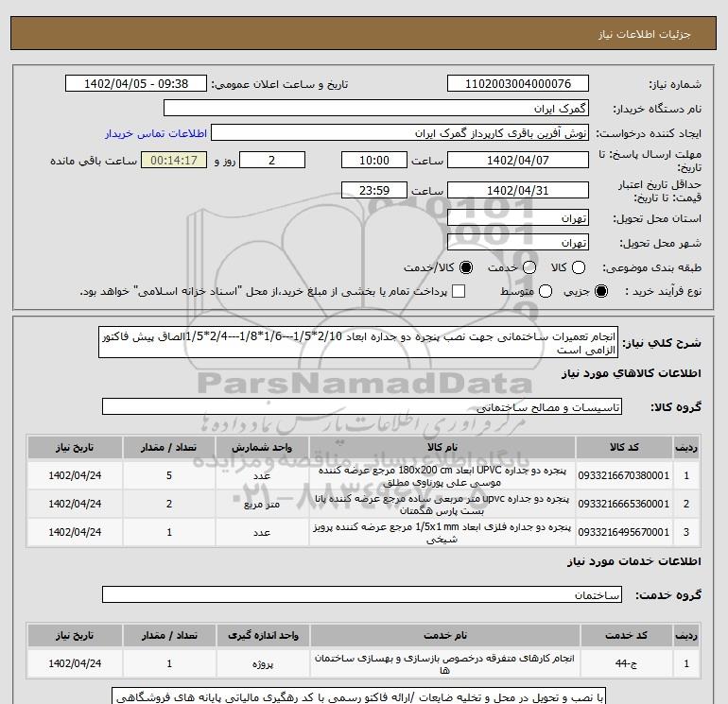Click the requester field نوش آفرین باقری

(400, 133)
